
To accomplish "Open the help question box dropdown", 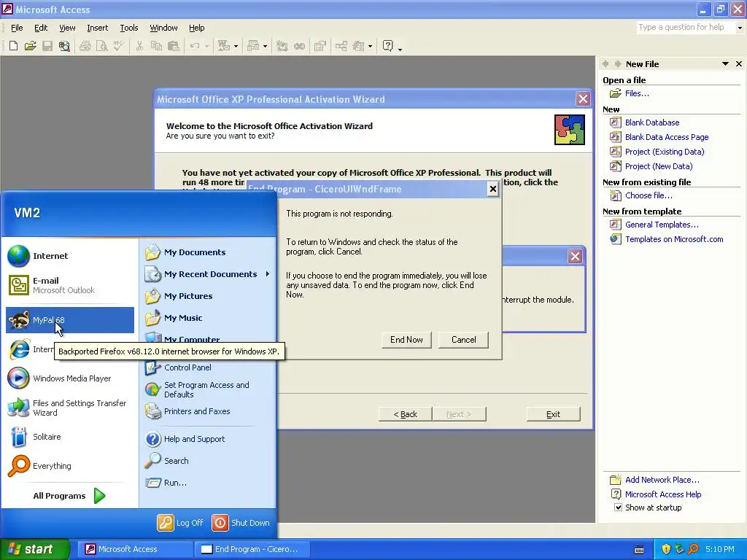I will tap(740, 28).
